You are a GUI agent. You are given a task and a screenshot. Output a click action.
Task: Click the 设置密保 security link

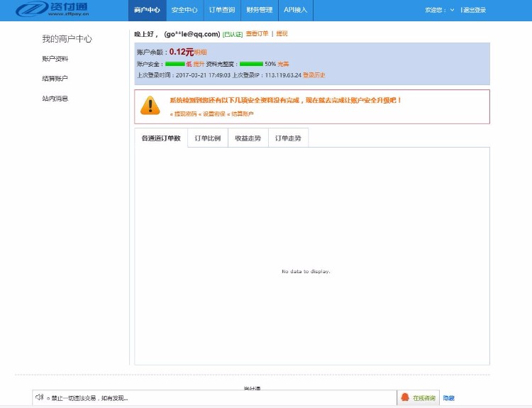click(x=214, y=114)
